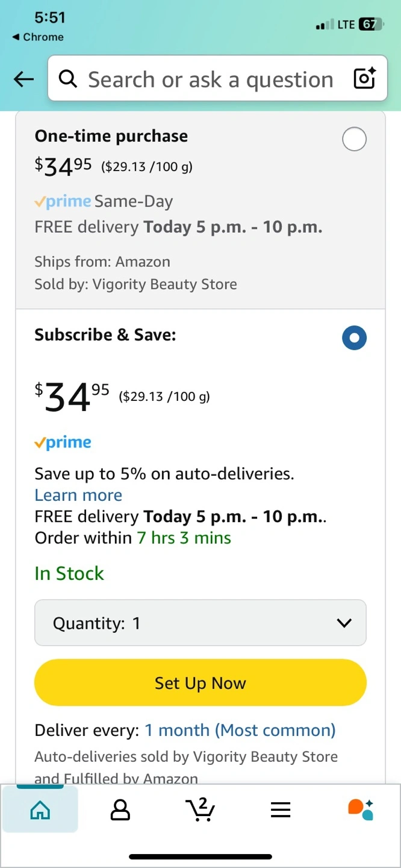Open the shopping cart icon
Screen dimensions: 401x868
[200, 810]
